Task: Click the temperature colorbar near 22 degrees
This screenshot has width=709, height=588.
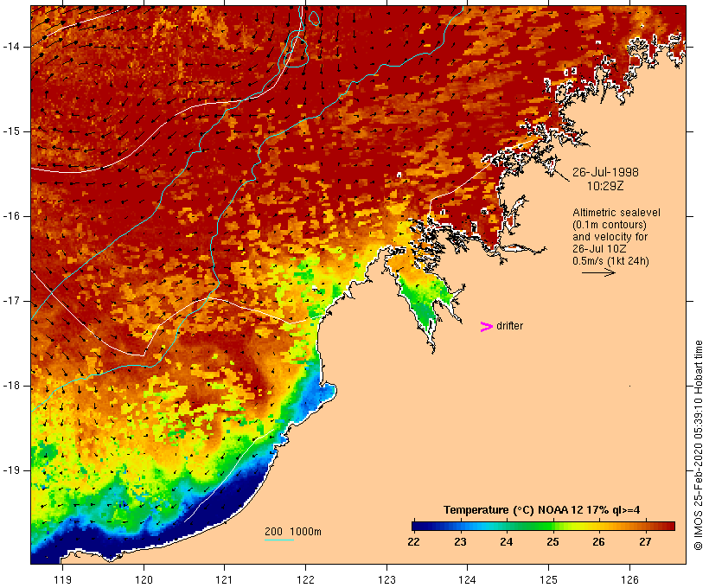Action: (x=417, y=526)
